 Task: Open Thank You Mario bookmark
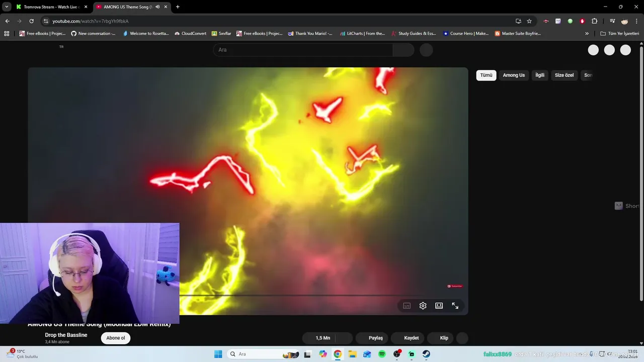(x=310, y=34)
